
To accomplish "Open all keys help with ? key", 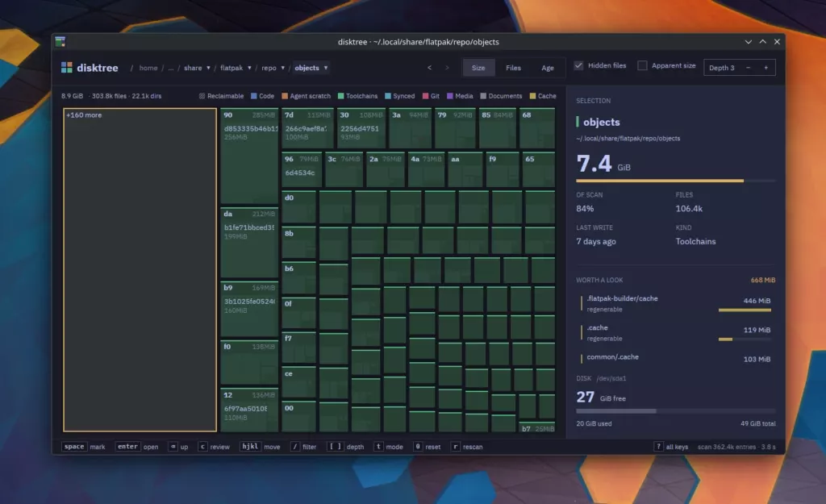I will (x=670, y=447).
